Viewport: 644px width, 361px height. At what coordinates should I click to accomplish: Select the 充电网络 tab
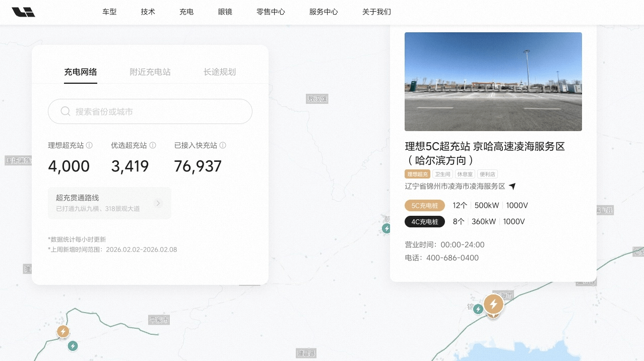(81, 72)
